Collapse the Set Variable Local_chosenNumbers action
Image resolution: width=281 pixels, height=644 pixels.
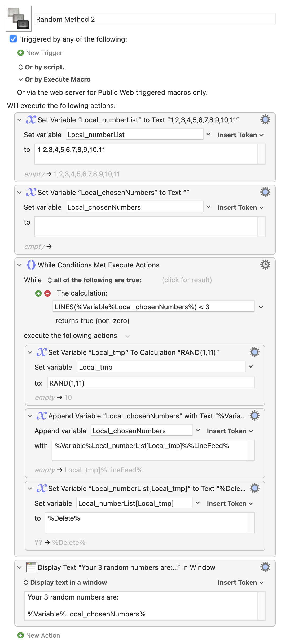(x=19, y=193)
